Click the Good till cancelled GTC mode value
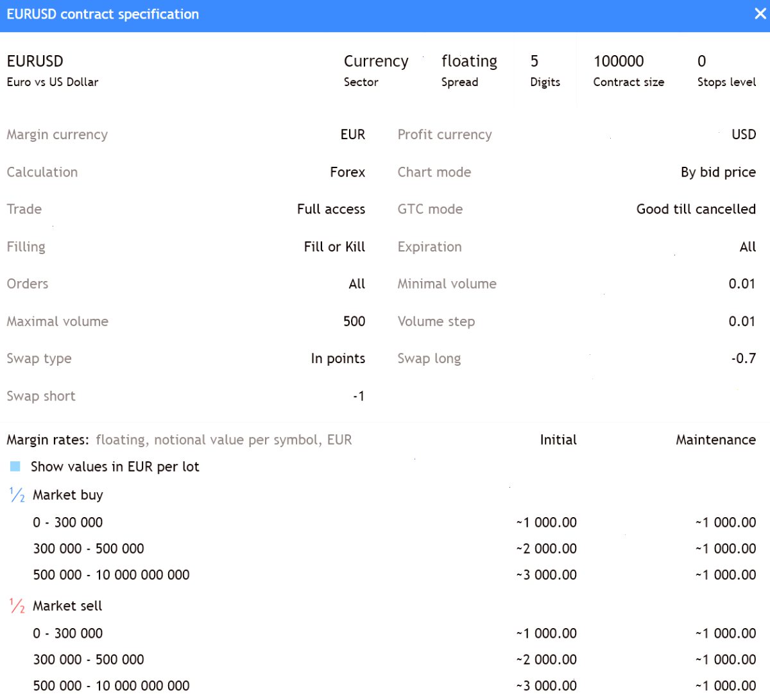This screenshot has width=770, height=700. pos(696,209)
